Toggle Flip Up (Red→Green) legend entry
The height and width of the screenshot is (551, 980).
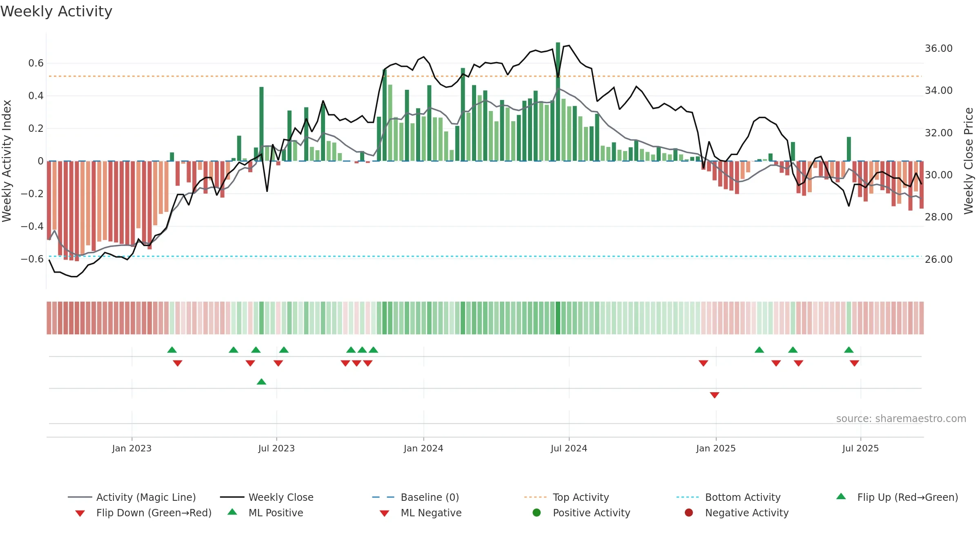[897, 497]
